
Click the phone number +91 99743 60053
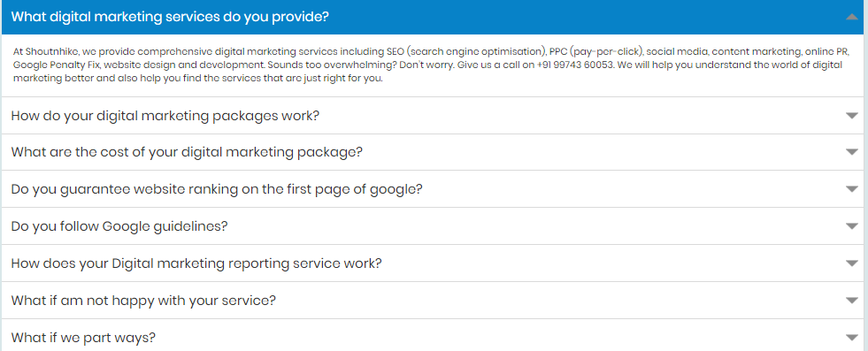click(576, 65)
